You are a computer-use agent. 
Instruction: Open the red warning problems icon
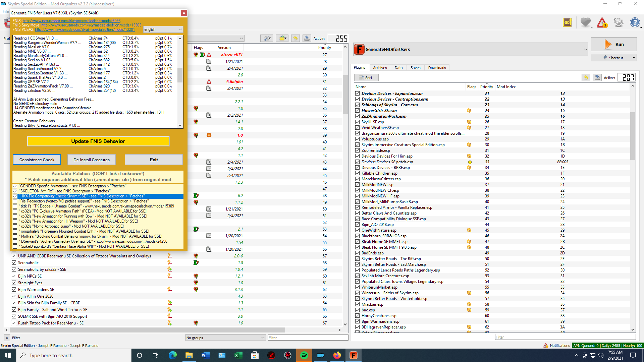[602, 22]
